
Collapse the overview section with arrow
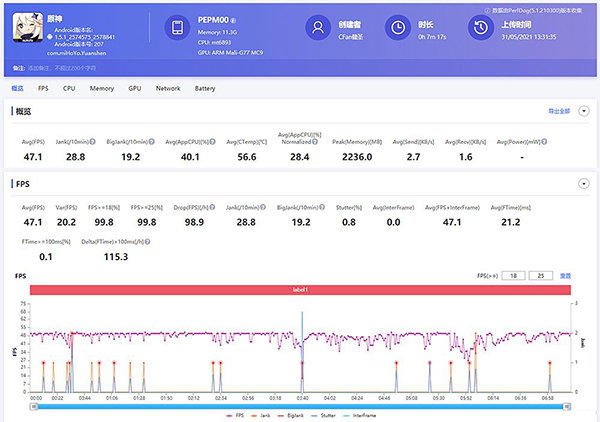[x=584, y=110]
